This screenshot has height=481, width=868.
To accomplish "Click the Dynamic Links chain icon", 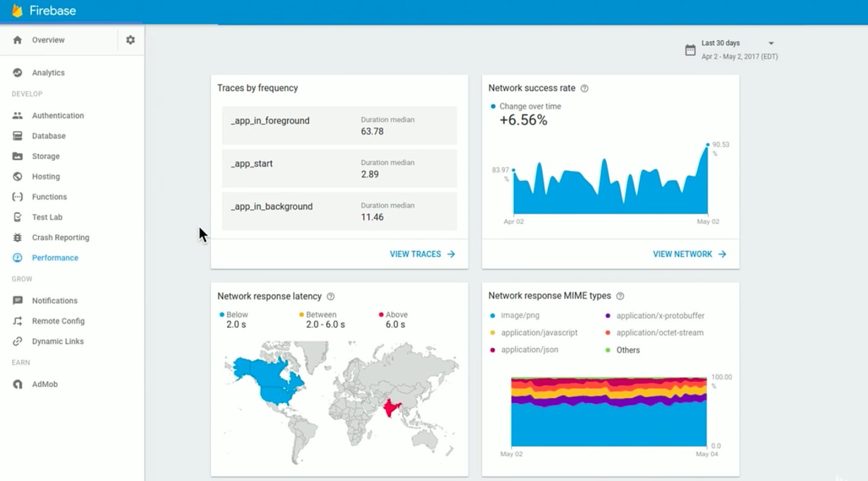I will click(17, 341).
